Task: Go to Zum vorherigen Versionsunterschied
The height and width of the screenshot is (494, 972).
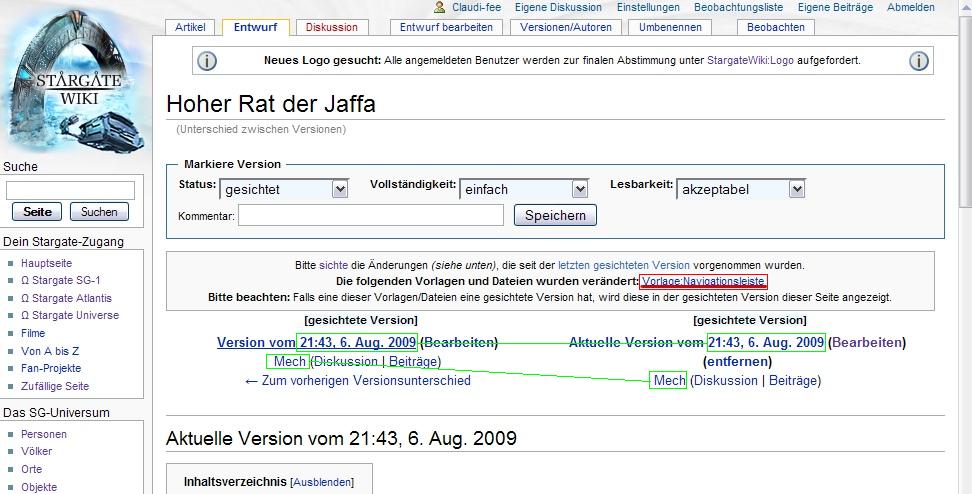Action: point(357,380)
